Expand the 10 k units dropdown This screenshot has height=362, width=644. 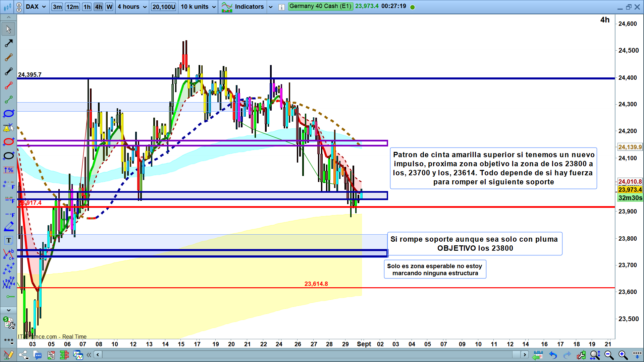tap(198, 7)
